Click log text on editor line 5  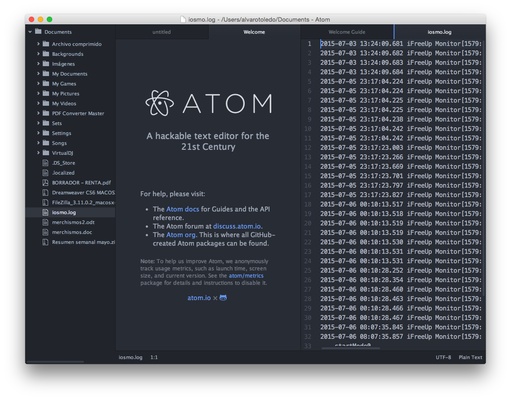tap(401, 81)
